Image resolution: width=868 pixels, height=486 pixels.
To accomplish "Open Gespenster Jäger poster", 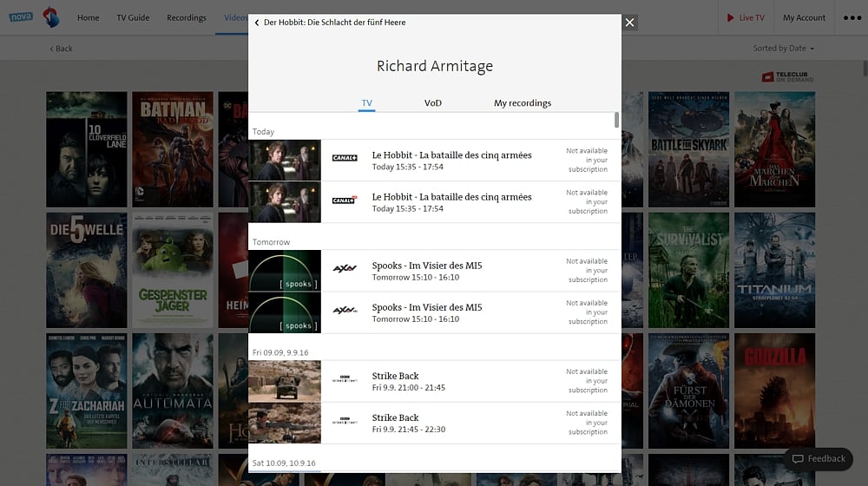I will pos(173,270).
